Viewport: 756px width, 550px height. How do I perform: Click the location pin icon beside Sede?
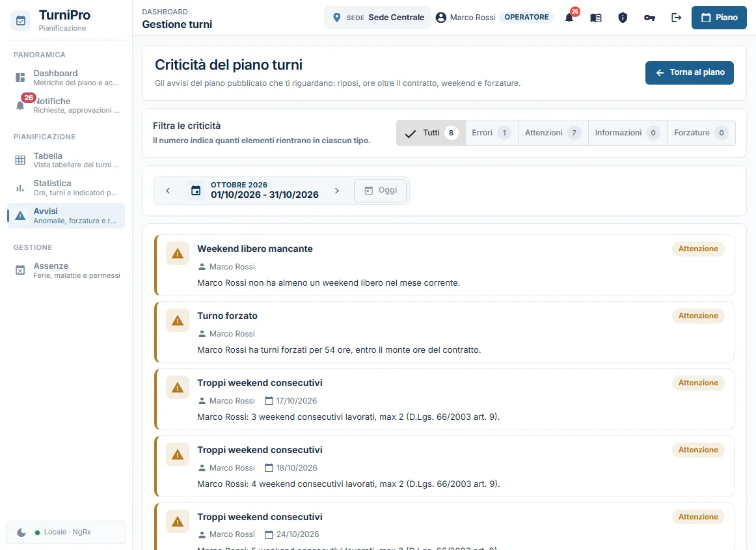tap(337, 18)
